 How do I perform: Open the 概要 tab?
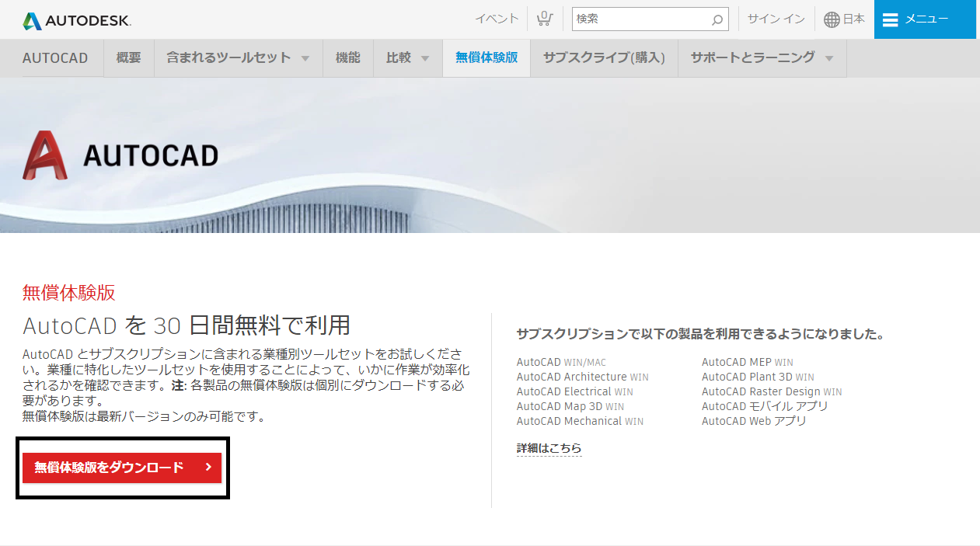point(129,58)
